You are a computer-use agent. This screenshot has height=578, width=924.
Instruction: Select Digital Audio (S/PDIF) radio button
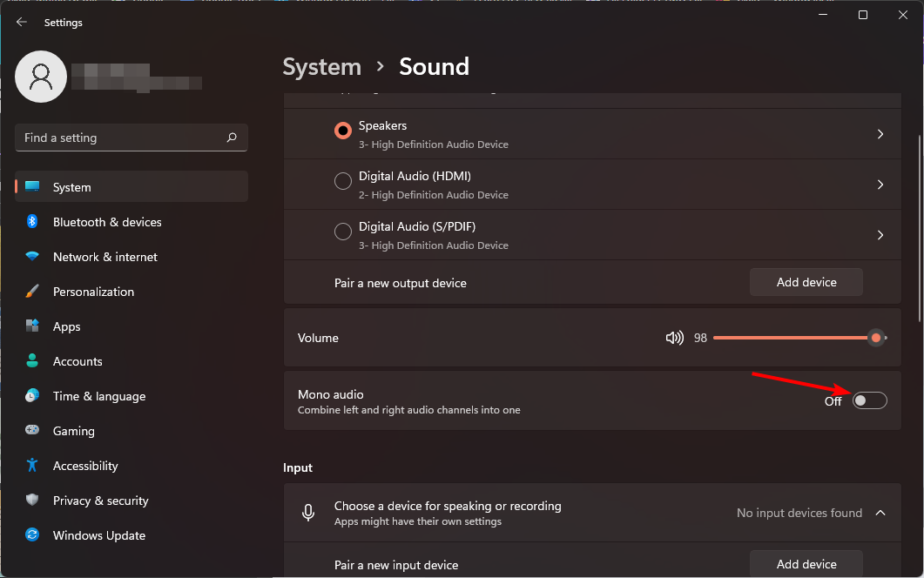pyautogui.click(x=343, y=235)
